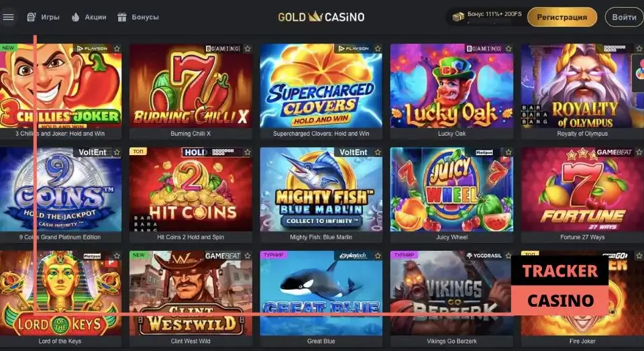The image size is (644, 351).
Task: Click the star icon on Mighty Fish
Action: click(378, 152)
